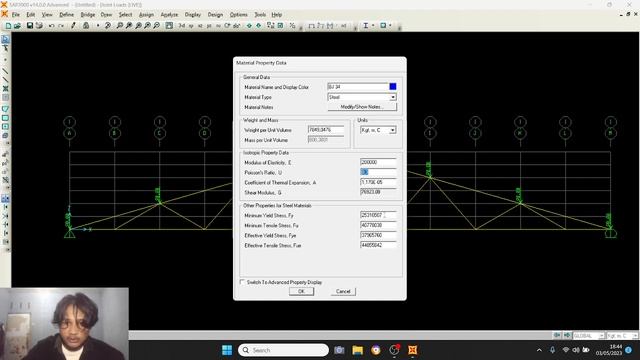Open the Assign menu
This screenshot has height=360, width=640.
tap(146, 14)
